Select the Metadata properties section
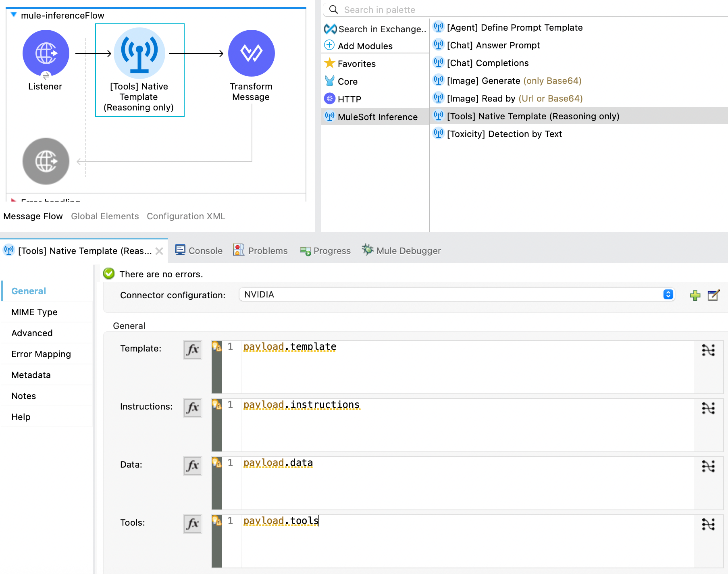728x574 pixels. pyautogui.click(x=47, y=375)
